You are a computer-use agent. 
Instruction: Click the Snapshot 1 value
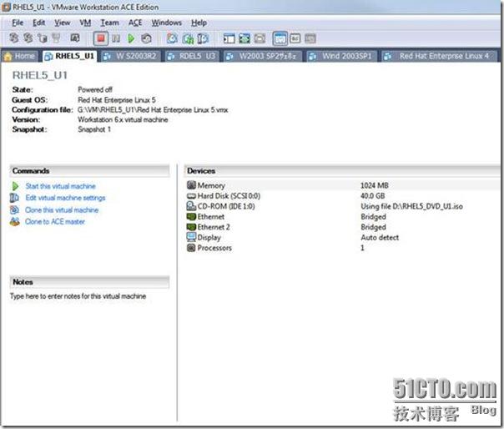(94, 129)
